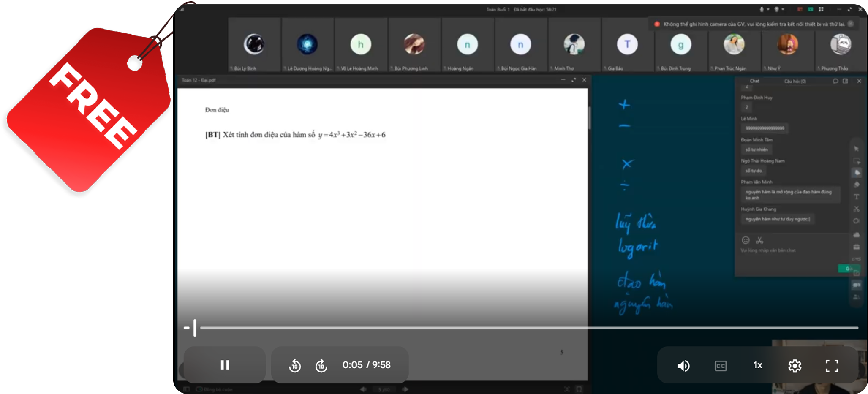Click Phạm Văn Minh's chat message
Screen dimensions: 868x394
click(790, 195)
